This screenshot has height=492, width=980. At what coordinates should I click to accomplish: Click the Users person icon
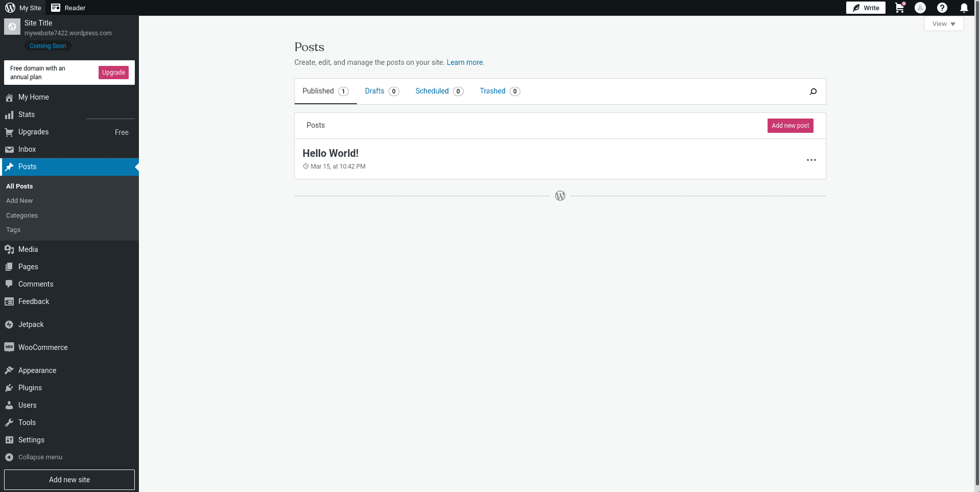(9, 405)
